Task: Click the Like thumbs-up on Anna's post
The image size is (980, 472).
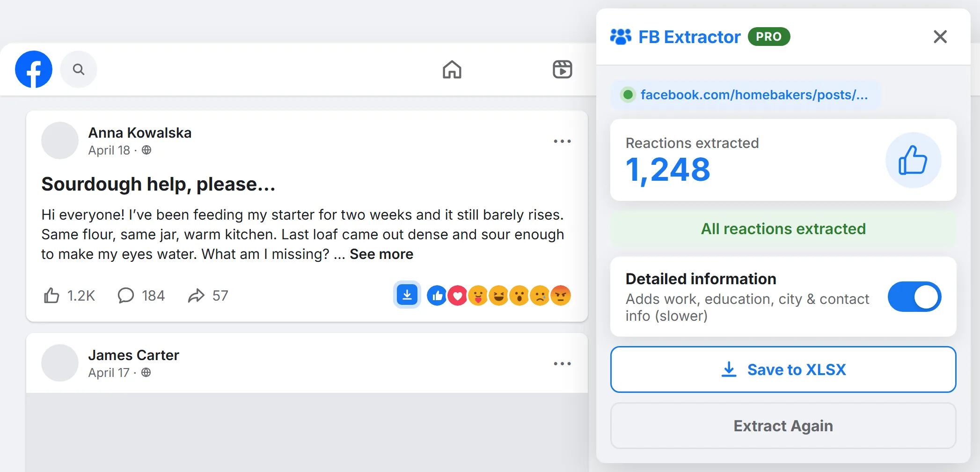Action: click(51, 295)
